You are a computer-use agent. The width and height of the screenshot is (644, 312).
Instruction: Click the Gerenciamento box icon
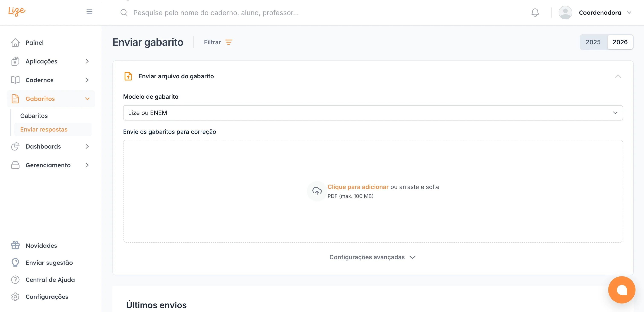15,165
